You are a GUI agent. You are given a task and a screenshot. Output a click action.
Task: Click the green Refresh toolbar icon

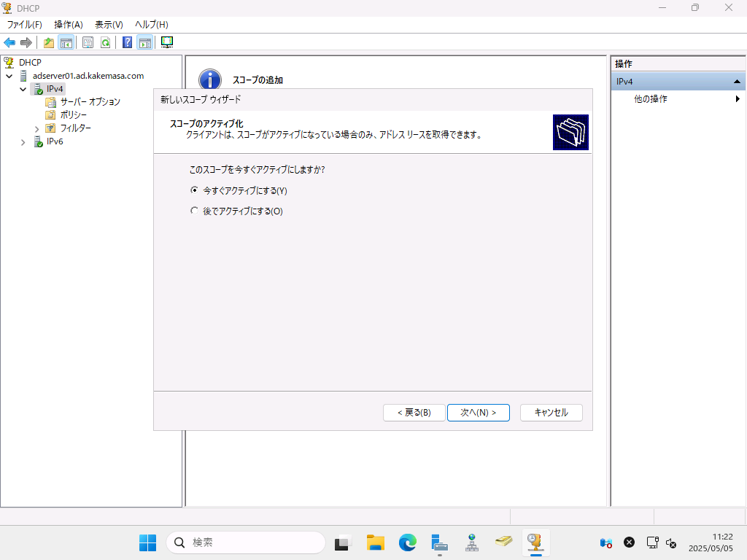coord(105,42)
